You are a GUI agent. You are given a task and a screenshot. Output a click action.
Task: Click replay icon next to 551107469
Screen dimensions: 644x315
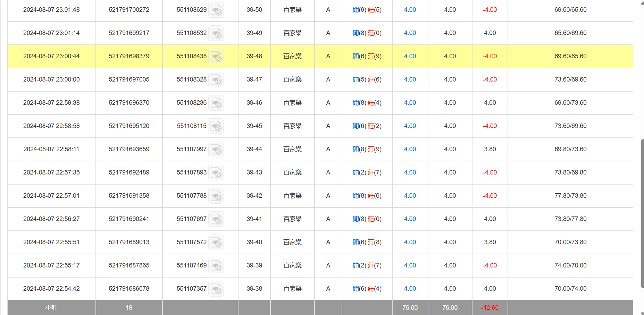pos(216,266)
